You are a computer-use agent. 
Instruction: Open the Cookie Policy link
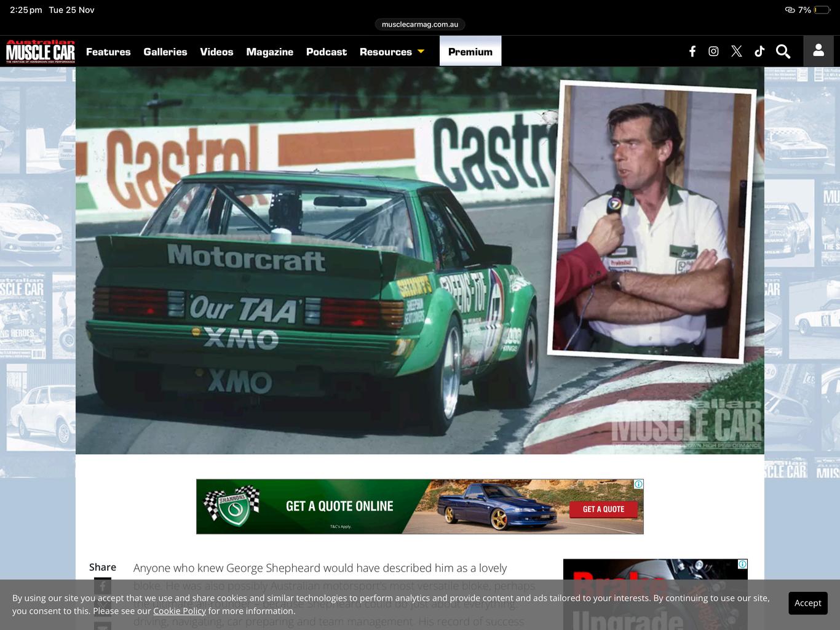point(180,611)
